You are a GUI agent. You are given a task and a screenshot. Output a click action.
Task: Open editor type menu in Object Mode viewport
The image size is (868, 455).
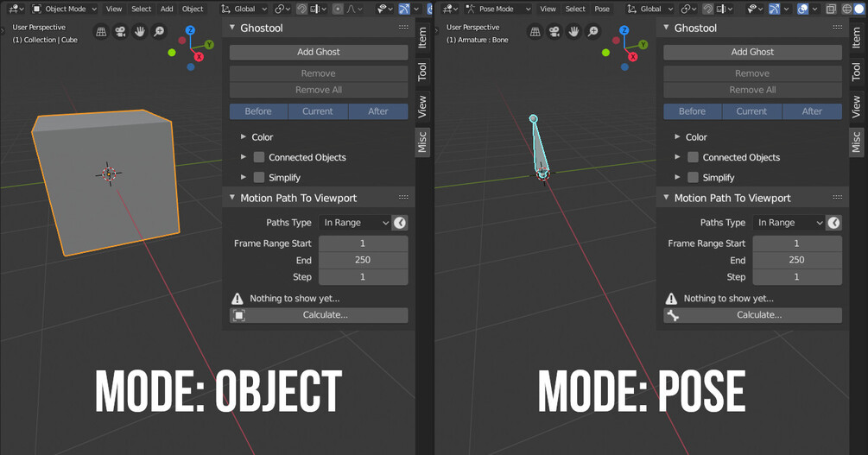[x=16, y=9]
